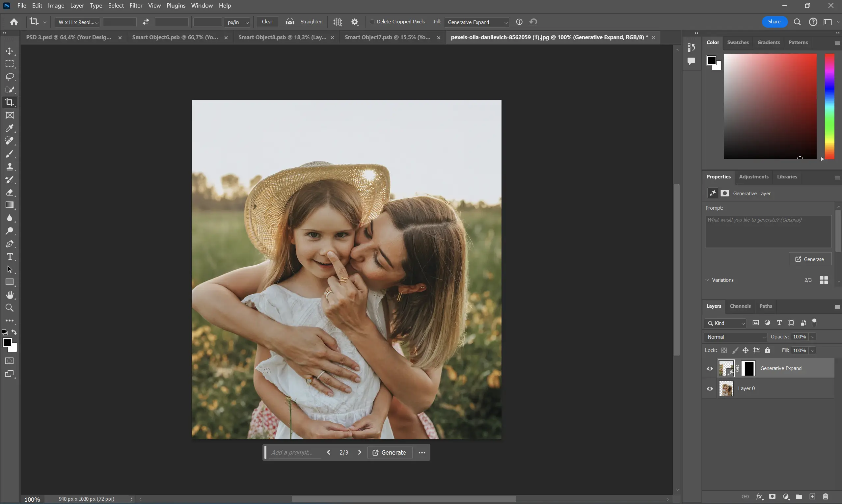Open the px/in units dropdown
This screenshot has height=504, width=842.
237,22
